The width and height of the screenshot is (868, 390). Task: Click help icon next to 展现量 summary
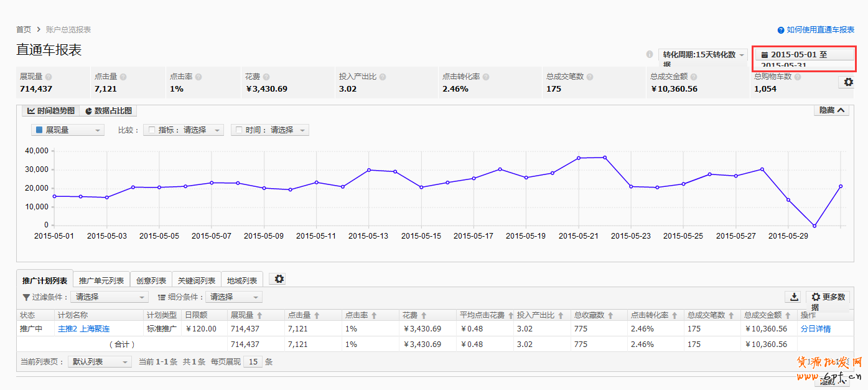click(x=49, y=77)
